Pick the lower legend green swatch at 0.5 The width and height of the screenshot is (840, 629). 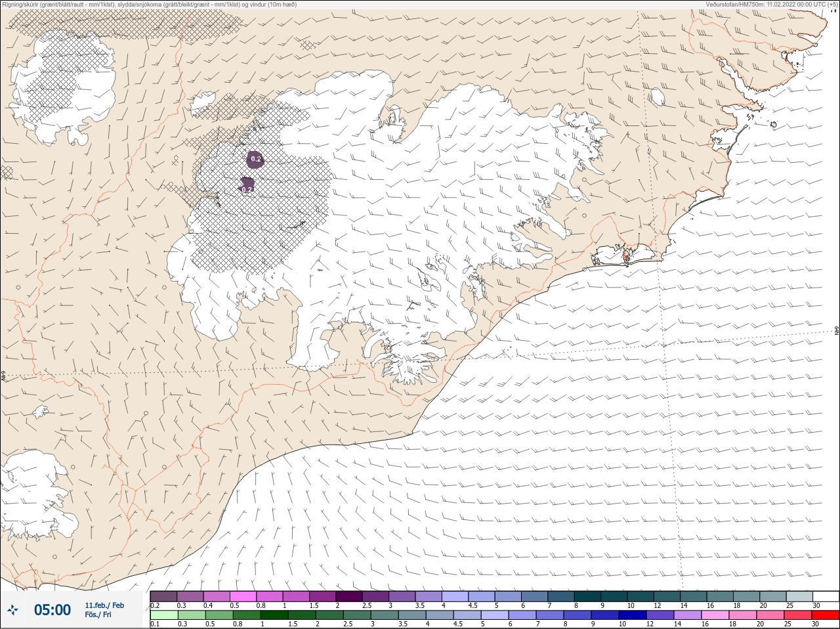(x=219, y=615)
